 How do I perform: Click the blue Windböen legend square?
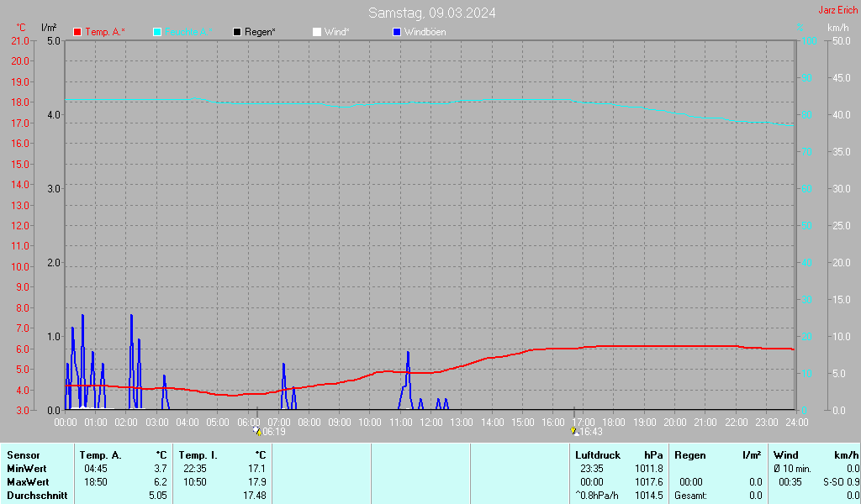click(397, 32)
